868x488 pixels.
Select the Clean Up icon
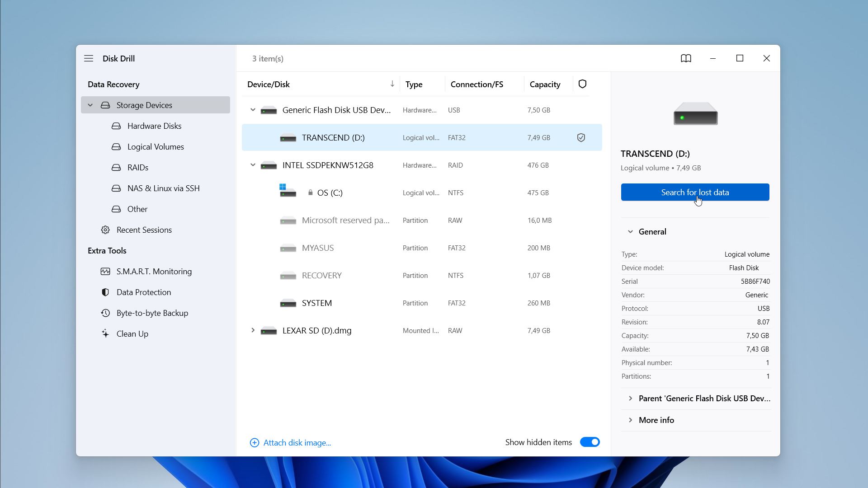click(x=105, y=333)
